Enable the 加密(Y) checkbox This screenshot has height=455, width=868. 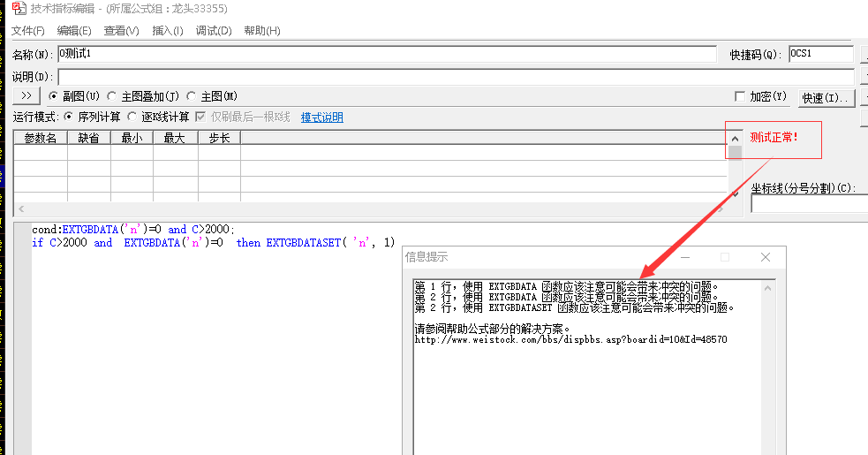740,96
